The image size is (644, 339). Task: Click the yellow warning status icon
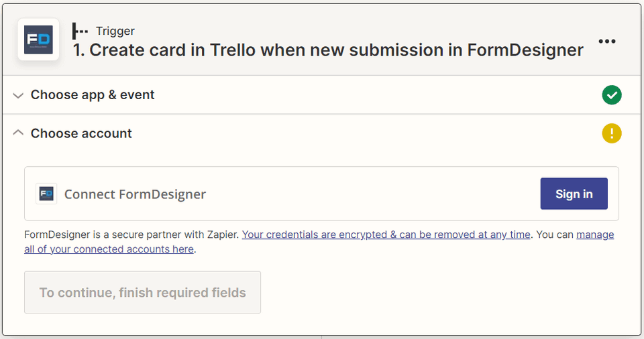coord(611,133)
